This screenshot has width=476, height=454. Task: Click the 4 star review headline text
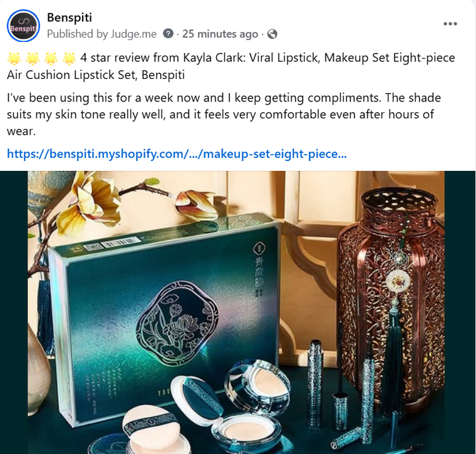click(x=230, y=66)
